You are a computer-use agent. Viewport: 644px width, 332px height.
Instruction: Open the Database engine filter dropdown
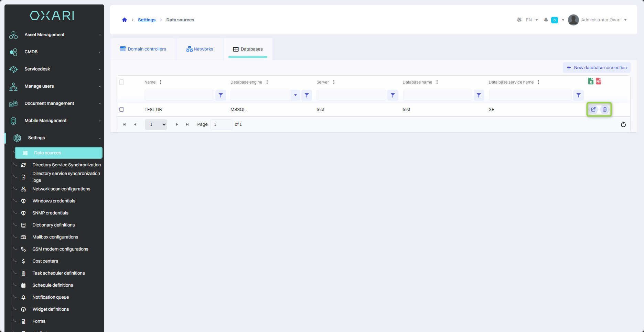pyautogui.click(x=295, y=95)
